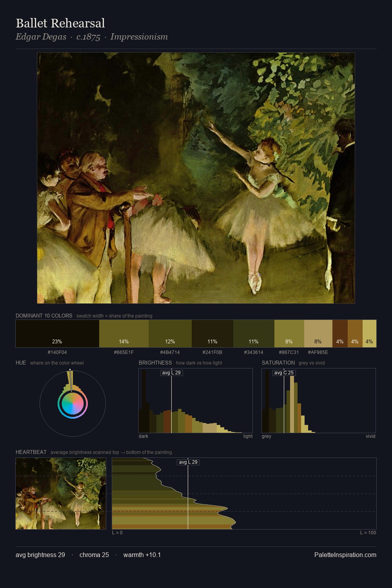Click the 'grey vs vivid' caption

pyautogui.click(x=312, y=363)
